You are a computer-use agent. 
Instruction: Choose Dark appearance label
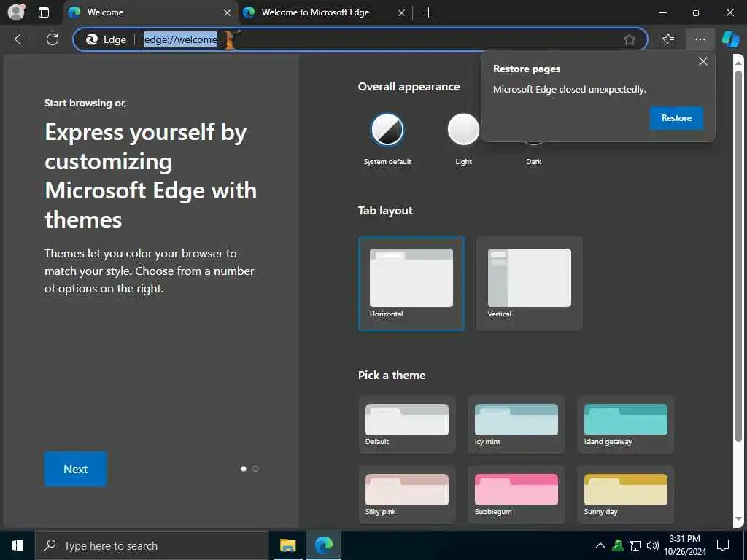point(533,162)
